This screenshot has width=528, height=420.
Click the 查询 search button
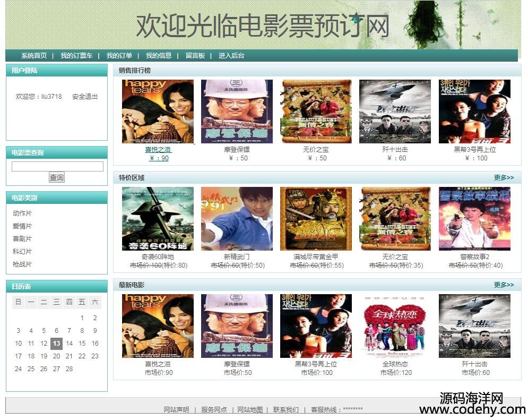tap(57, 177)
